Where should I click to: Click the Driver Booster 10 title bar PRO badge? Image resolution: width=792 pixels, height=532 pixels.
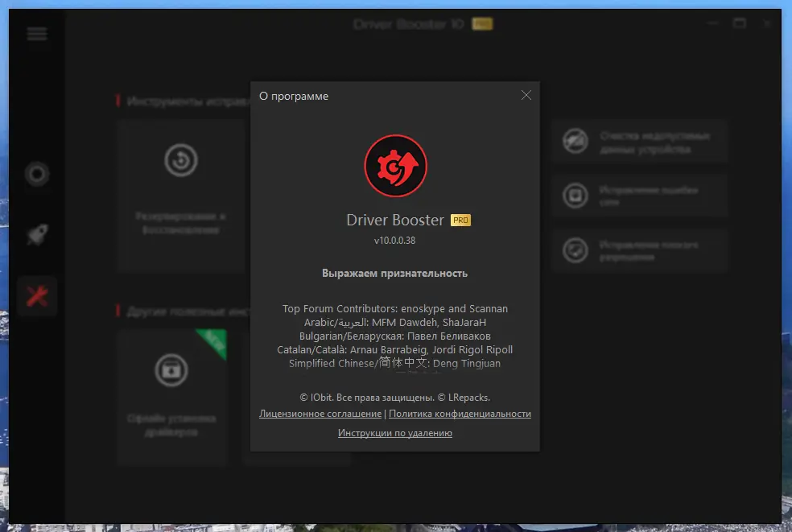coord(482,24)
